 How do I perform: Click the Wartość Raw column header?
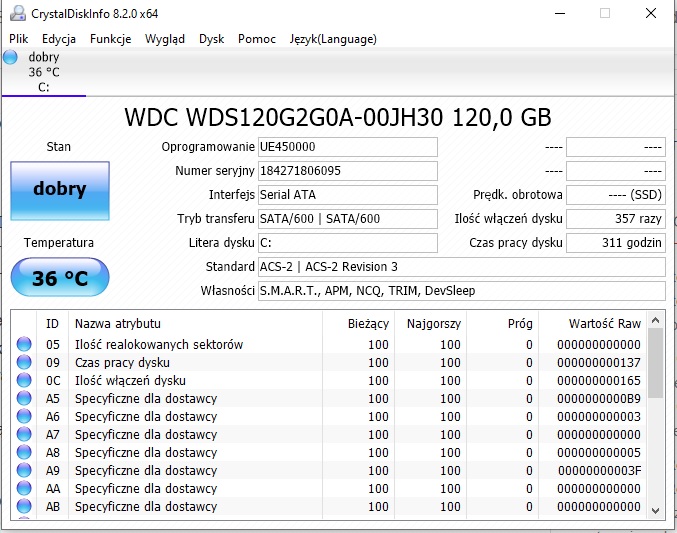(x=593, y=324)
